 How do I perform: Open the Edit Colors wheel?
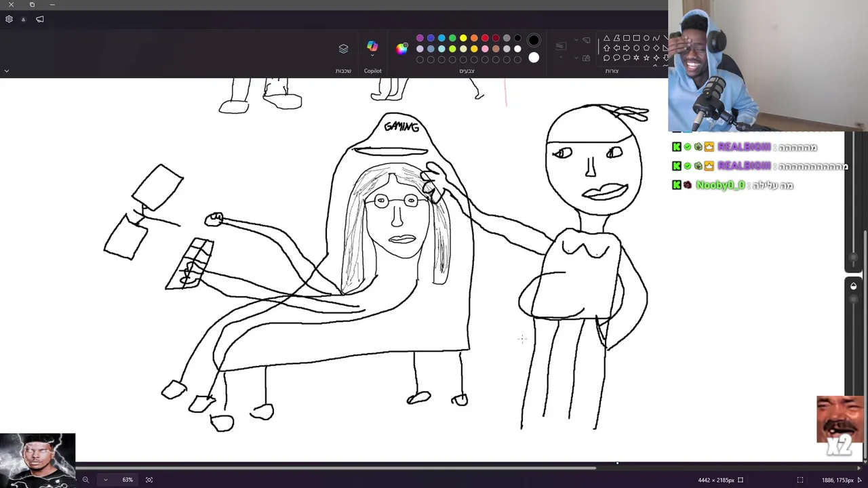[x=402, y=49]
